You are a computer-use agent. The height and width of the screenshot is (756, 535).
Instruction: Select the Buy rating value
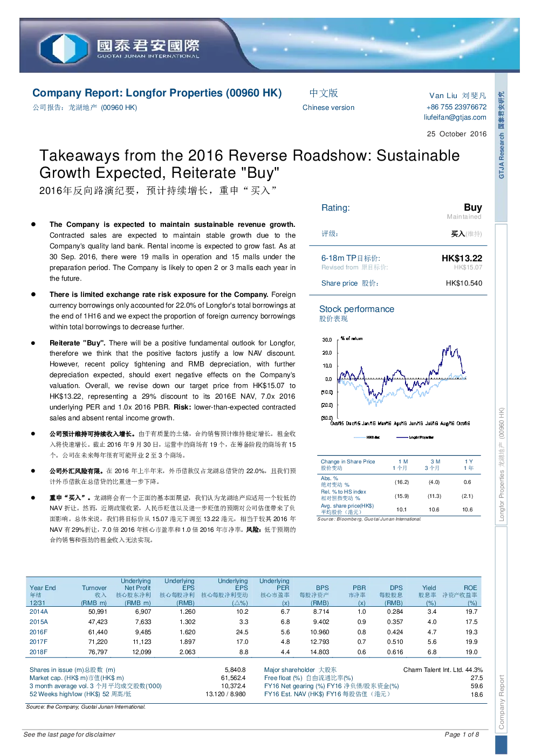click(x=472, y=207)
